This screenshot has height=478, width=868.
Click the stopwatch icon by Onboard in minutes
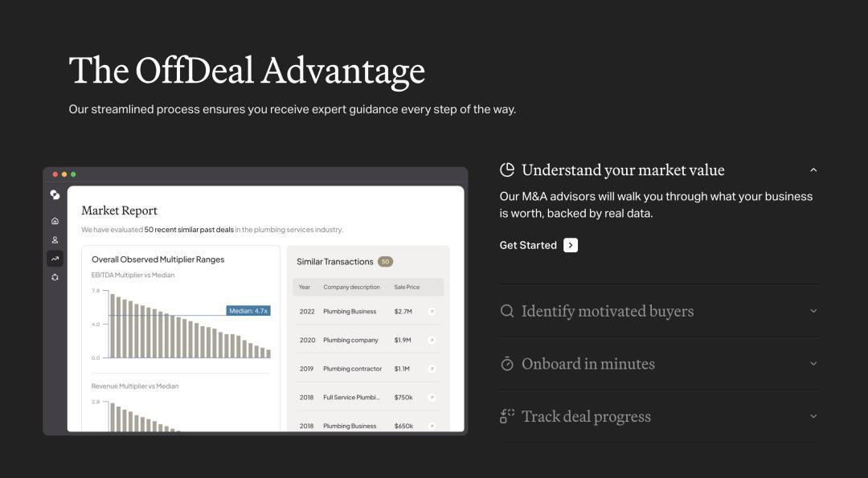[x=507, y=363]
